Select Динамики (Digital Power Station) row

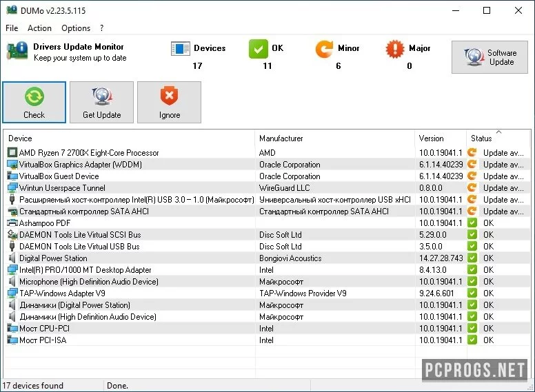click(267, 305)
